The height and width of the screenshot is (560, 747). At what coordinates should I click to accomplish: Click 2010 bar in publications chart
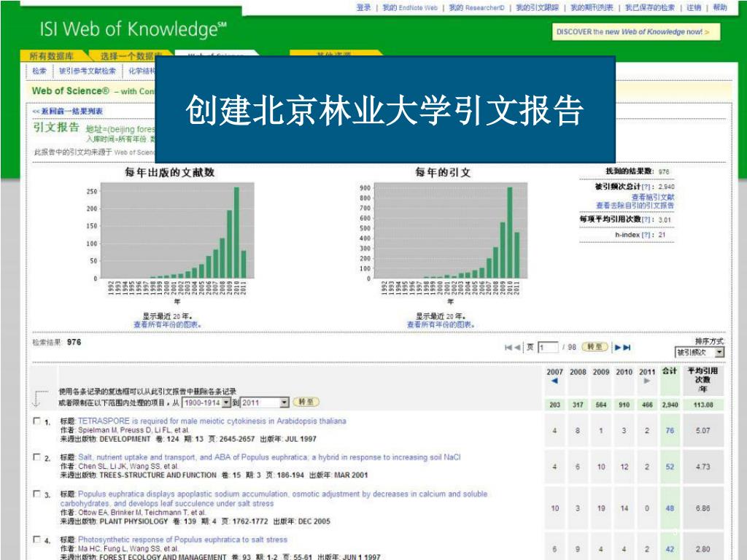point(236,233)
